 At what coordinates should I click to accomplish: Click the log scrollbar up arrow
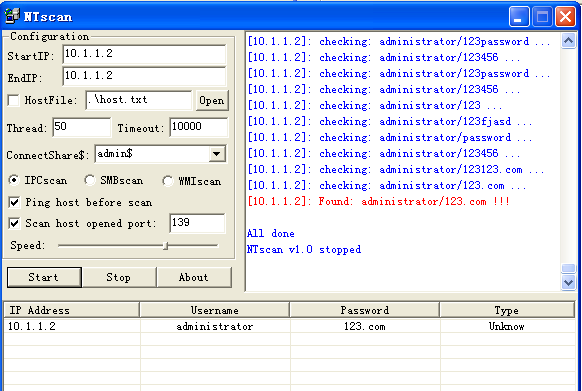coord(568,40)
